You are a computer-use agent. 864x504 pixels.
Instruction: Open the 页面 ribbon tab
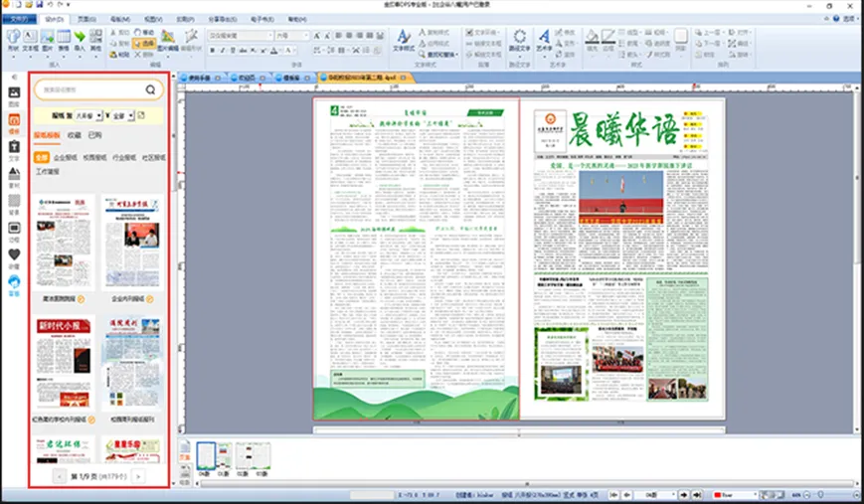pyautogui.click(x=86, y=18)
